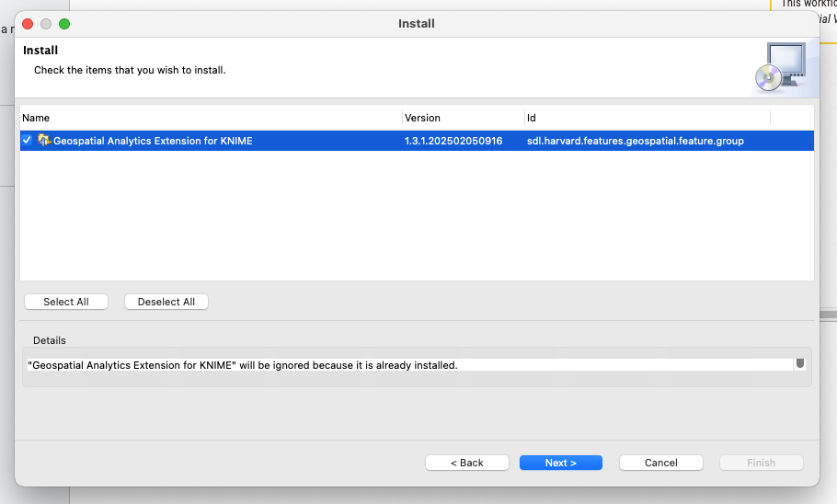837x504 pixels.
Task: Click the greyed-out Finish button
Action: (761, 463)
